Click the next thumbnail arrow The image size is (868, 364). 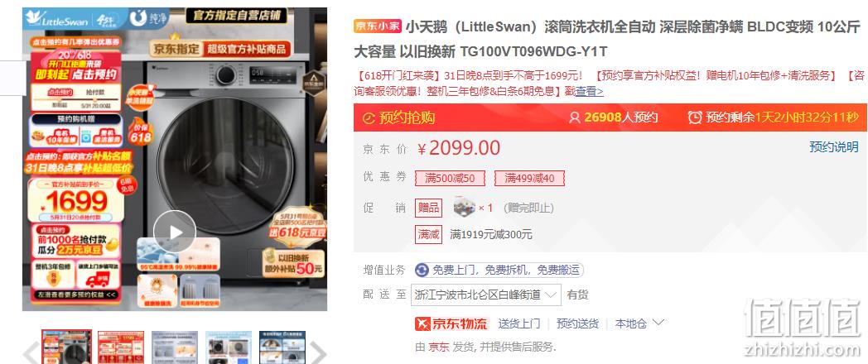318,352
